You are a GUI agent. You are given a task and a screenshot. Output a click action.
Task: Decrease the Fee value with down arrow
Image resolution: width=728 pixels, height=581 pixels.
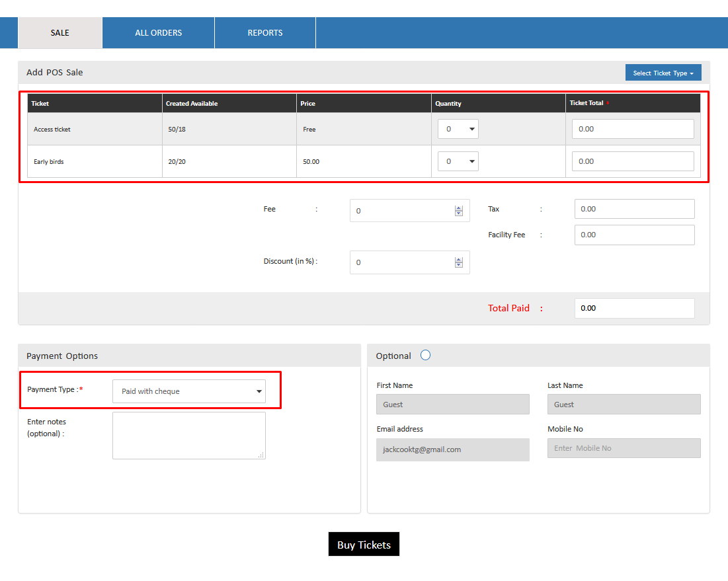click(459, 213)
